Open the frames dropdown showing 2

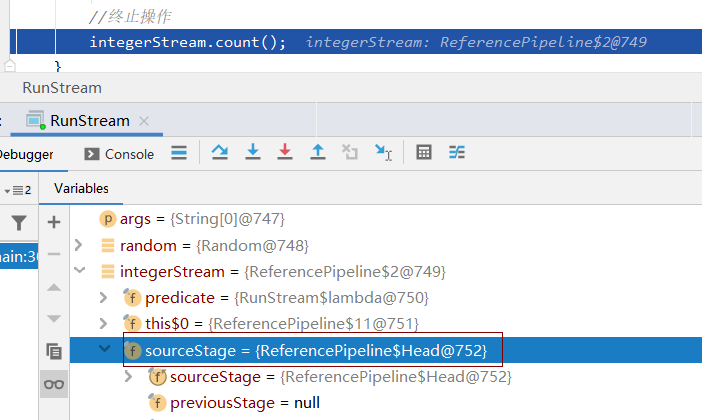17,190
